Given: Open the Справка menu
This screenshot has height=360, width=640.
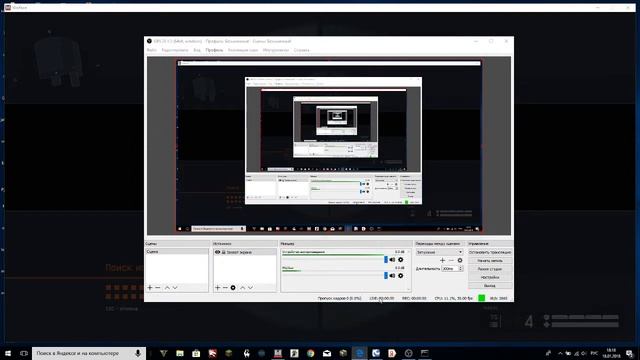Looking at the screenshot, I should pos(302,50).
